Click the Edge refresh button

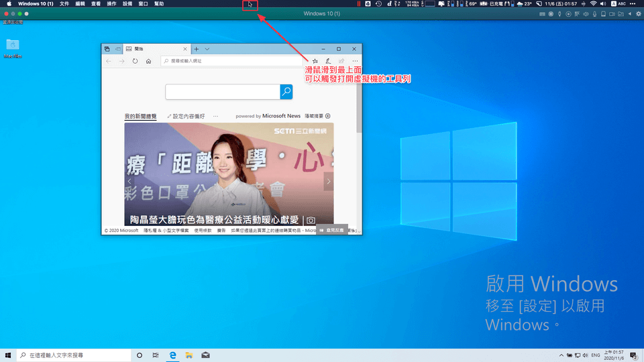click(135, 61)
